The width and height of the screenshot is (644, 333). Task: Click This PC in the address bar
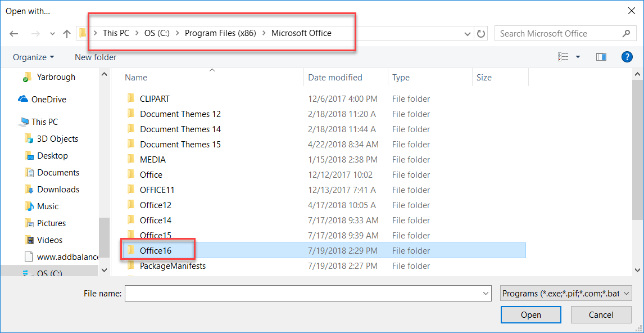(116, 33)
